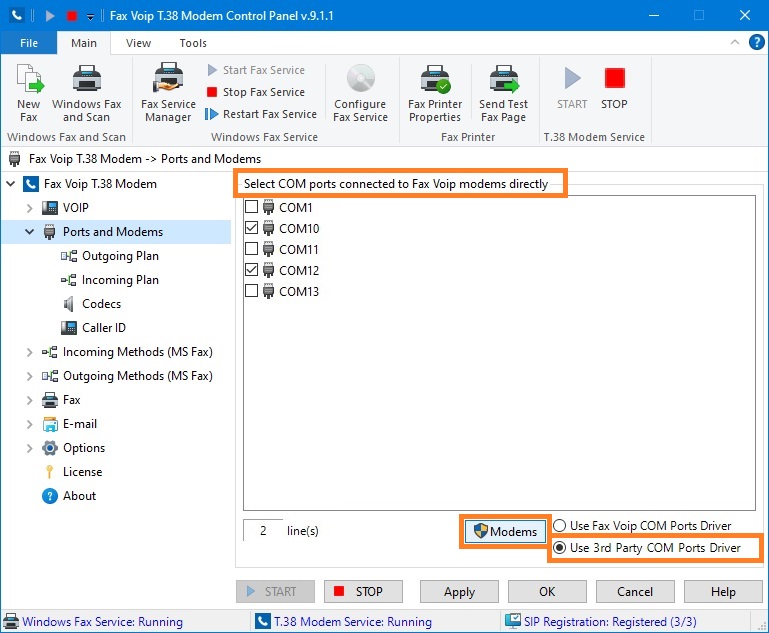Select Incoming Plan in the tree
This screenshot has width=769, height=633.
tap(120, 280)
